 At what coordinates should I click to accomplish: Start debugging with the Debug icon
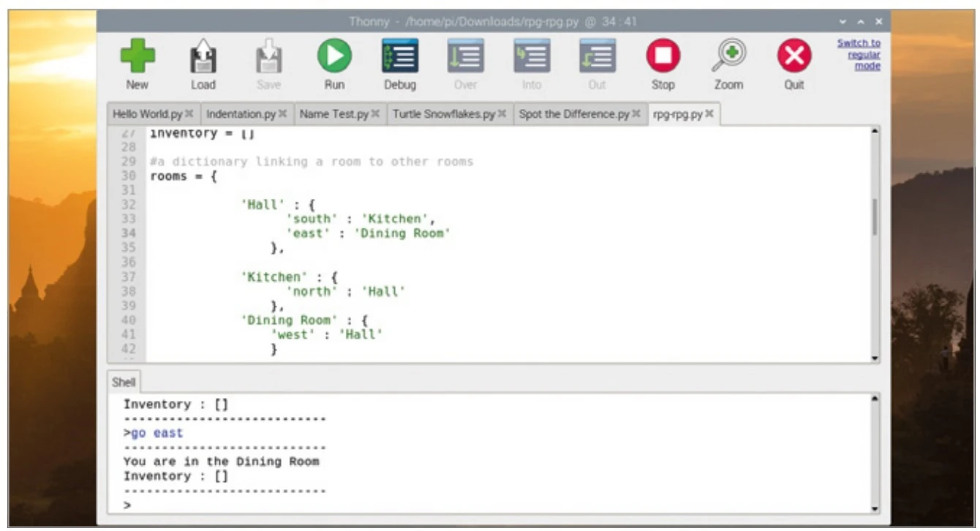click(400, 56)
